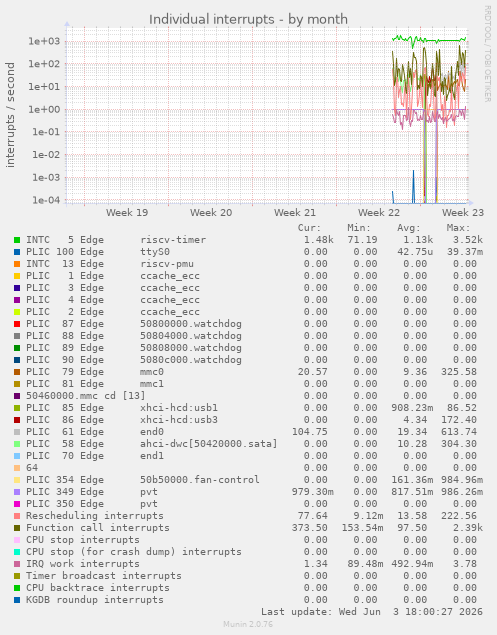Click the Max: column header

click(x=459, y=228)
